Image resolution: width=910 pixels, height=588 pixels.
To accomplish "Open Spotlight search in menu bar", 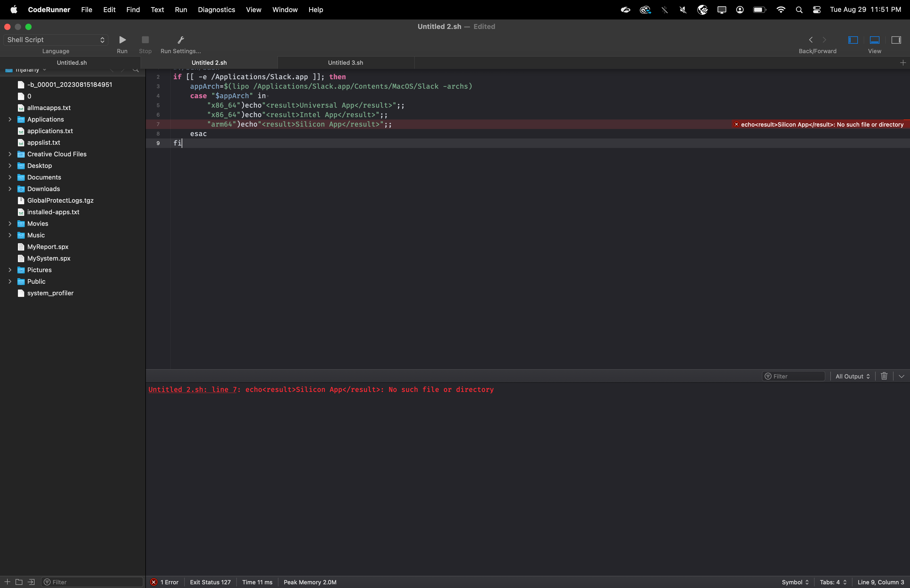I will click(799, 9).
